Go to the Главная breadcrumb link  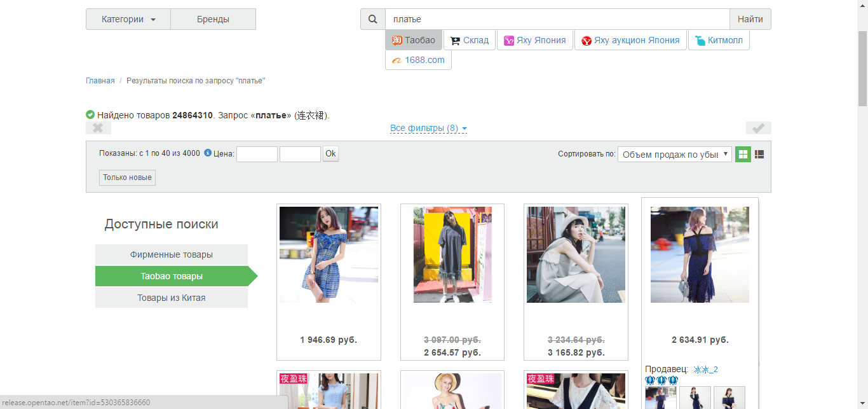[x=100, y=81]
